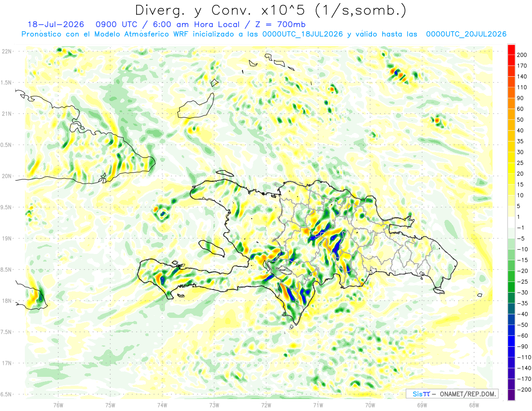
Task: Click the dark purple colorbar band below -200
Action: click(511, 395)
